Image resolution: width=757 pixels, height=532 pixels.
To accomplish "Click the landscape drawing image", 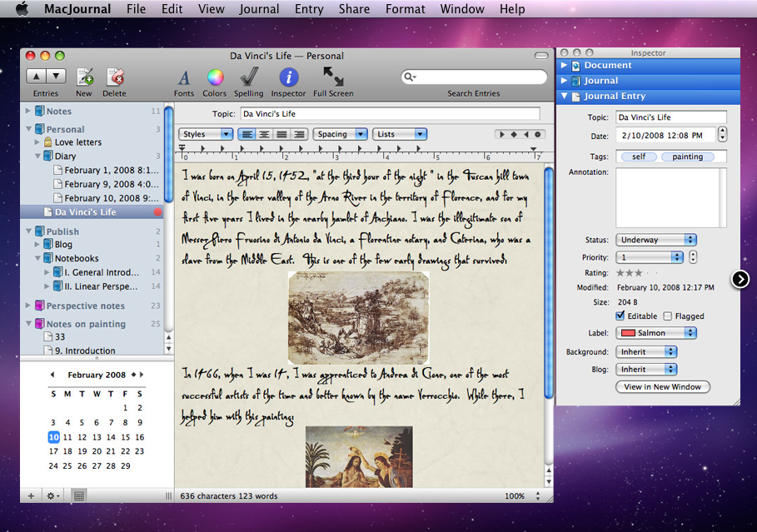I will tap(359, 318).
